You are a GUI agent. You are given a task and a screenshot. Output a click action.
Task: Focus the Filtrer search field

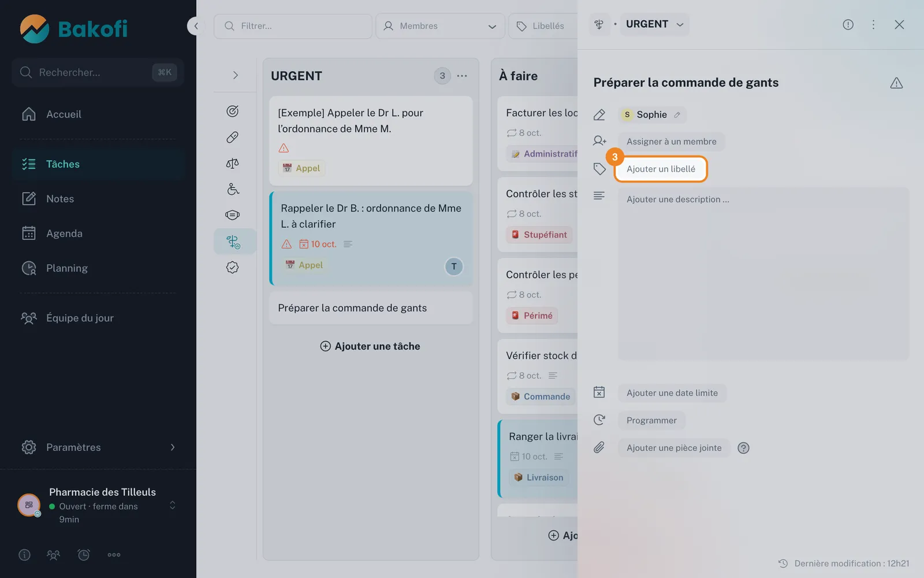[x=293, y=26]
